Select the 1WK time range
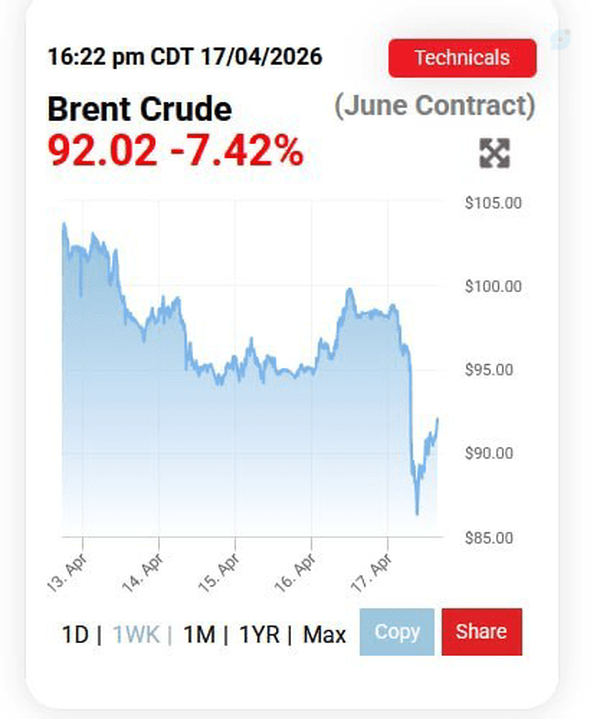Screen dimensions: 600x719 click(136, 635)
